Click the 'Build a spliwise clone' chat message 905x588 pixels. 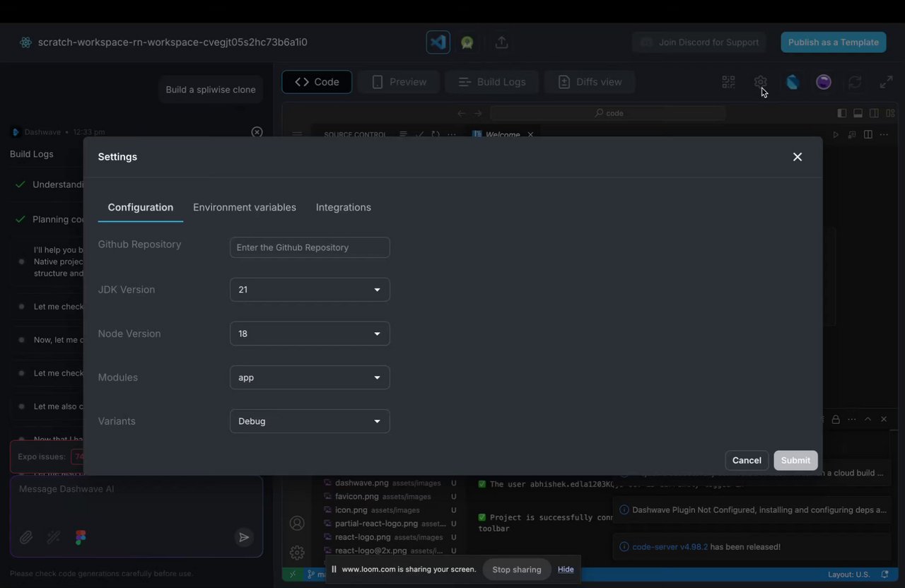[211, 90]
